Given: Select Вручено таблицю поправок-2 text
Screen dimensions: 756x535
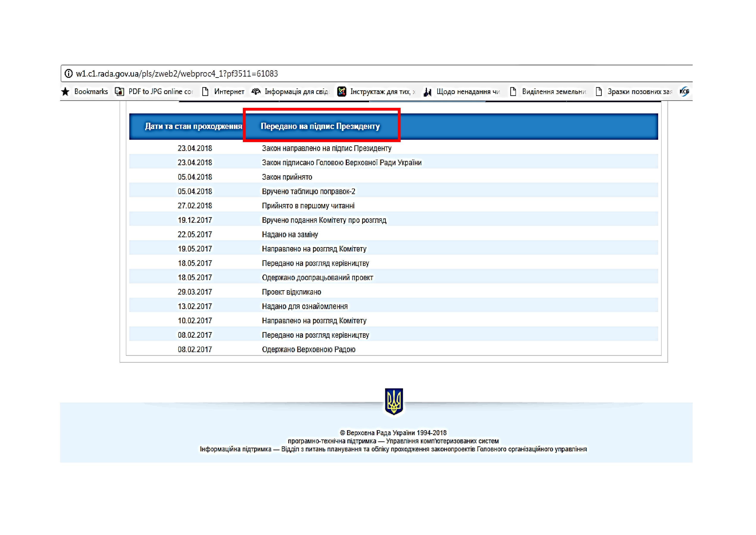Looking at the screenshot, I should point(309,191).
